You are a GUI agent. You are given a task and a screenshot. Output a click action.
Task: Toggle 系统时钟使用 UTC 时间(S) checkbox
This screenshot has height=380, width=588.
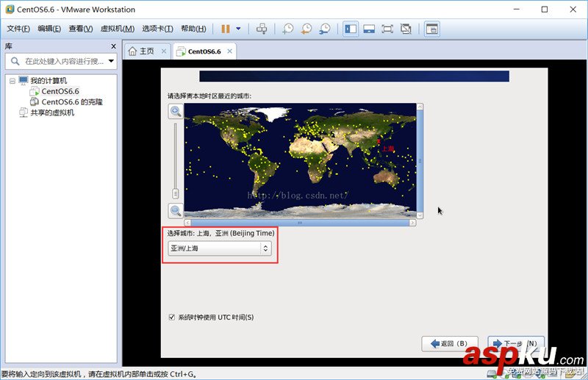[x=172, y=318]
